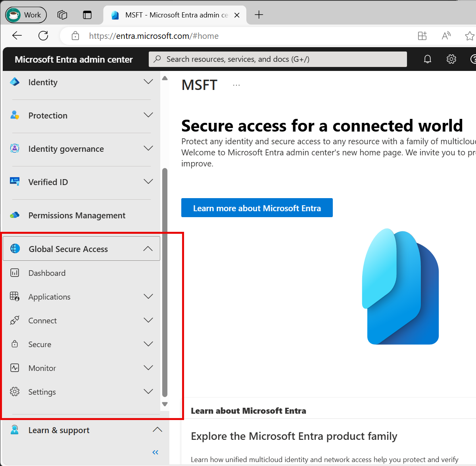The image size is (476, 466).
Task: Toggle the vertical tabs icon
Action: [x=87, y=15]
